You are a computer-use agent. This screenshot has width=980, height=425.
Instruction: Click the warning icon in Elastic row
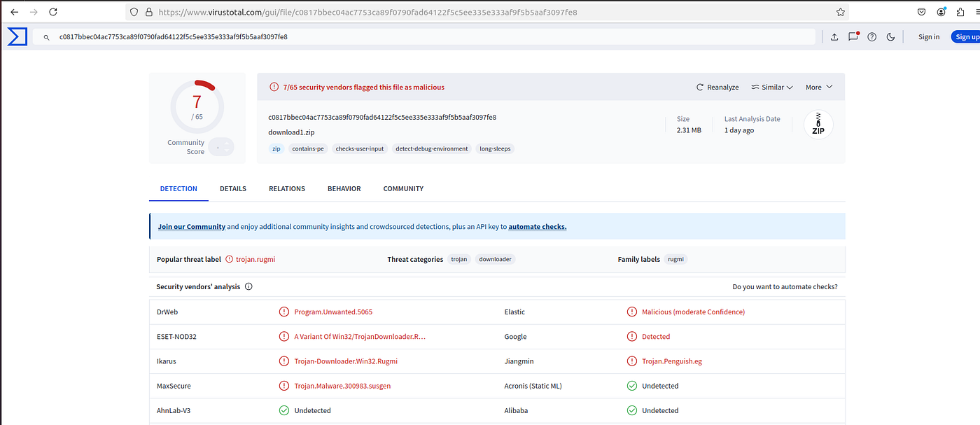[632, 312]
